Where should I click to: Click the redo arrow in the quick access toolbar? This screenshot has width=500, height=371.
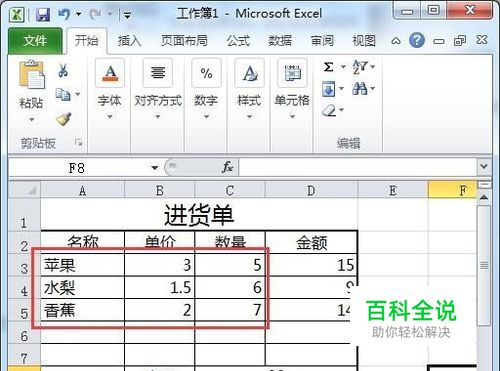pyautogui.click(x=95, y=14)
